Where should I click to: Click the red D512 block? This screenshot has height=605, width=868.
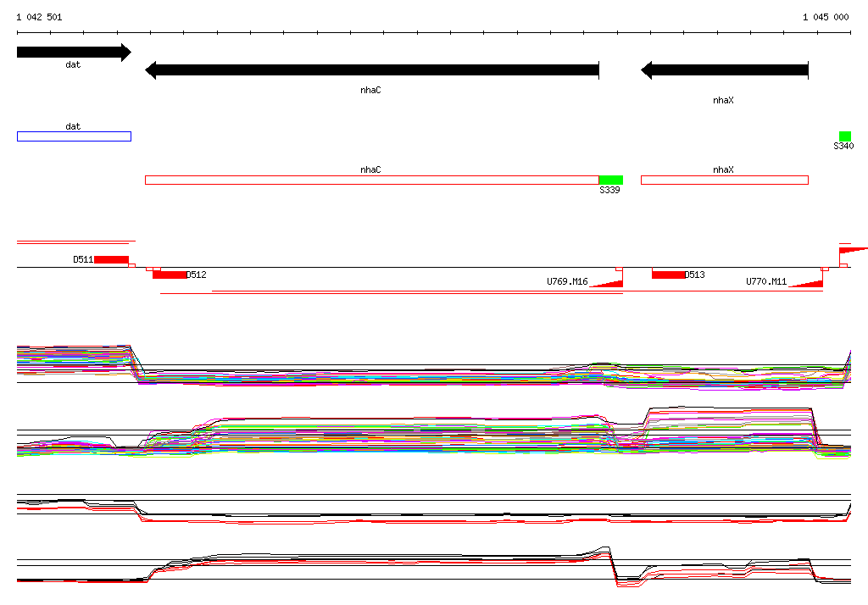pyautogui.click(x=170, y=275)
